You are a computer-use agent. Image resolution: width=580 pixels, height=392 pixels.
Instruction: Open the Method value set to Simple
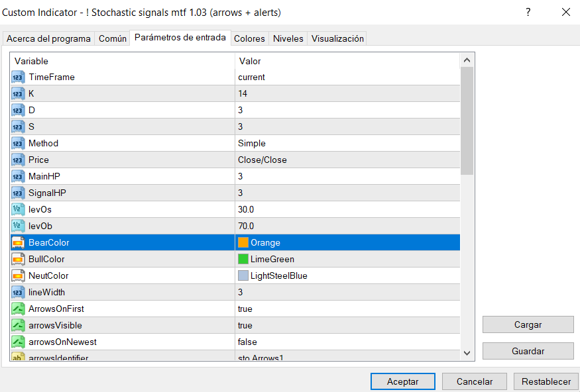coord(252,144)
